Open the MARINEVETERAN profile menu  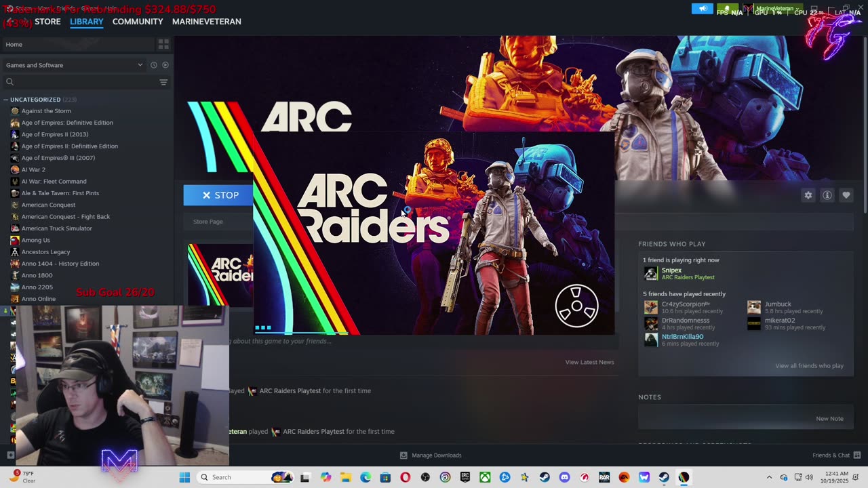(x=207, y=22)
